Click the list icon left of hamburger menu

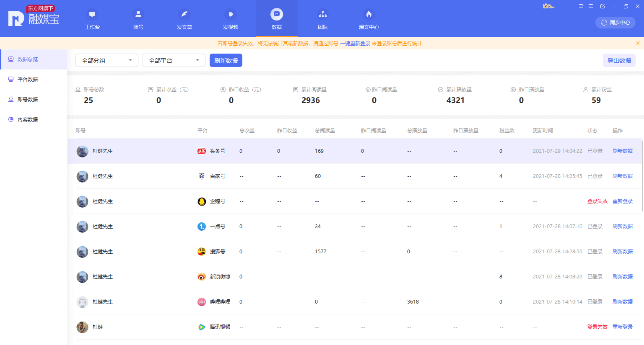581,6
